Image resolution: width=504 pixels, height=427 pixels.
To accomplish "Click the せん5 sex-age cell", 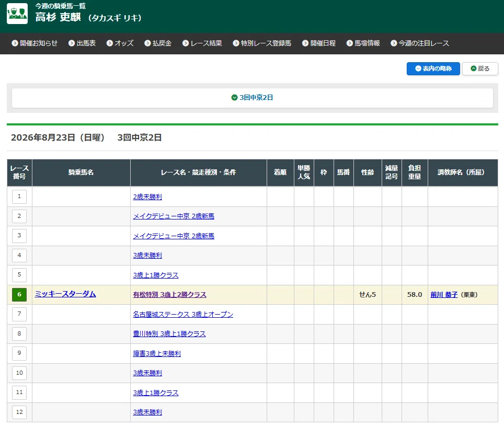I will [368, 295].
